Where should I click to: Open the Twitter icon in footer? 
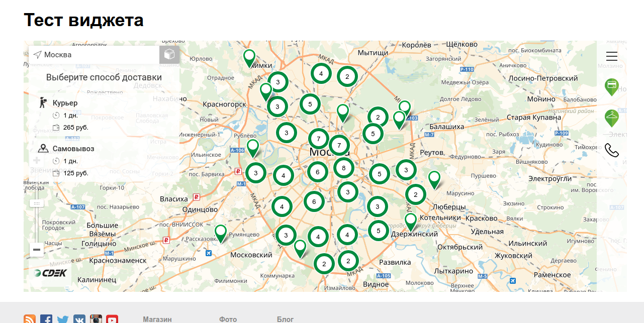pos(63,319)
